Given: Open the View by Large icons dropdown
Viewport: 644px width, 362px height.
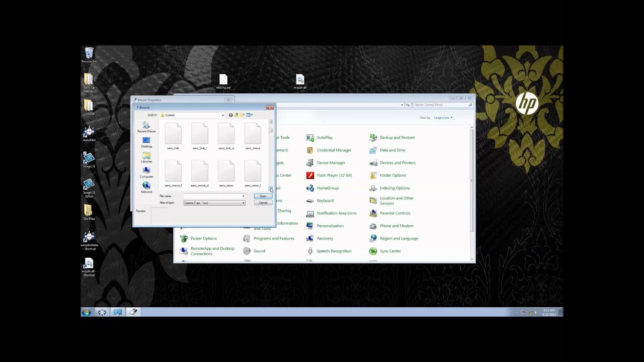Looking at the screenshot, I should tap(443, 118).
